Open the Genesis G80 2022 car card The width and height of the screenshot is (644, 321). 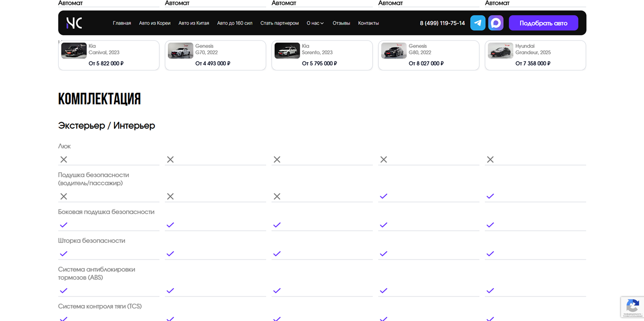[428, 55]
